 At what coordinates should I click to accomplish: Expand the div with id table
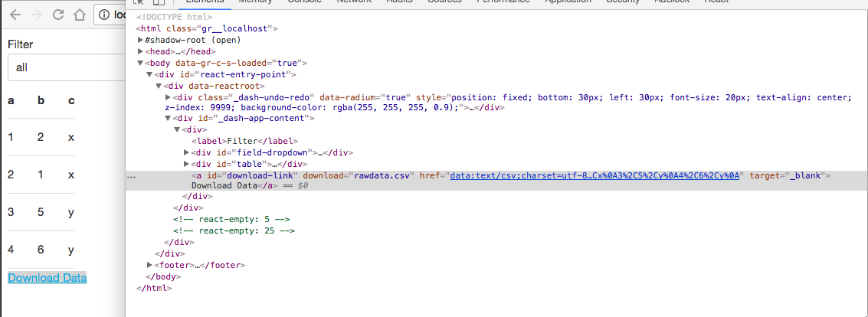187,164
